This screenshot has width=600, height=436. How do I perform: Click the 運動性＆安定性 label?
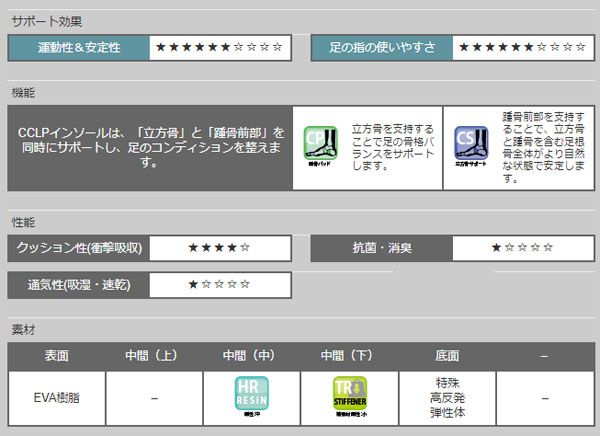(x=79, y=48)
